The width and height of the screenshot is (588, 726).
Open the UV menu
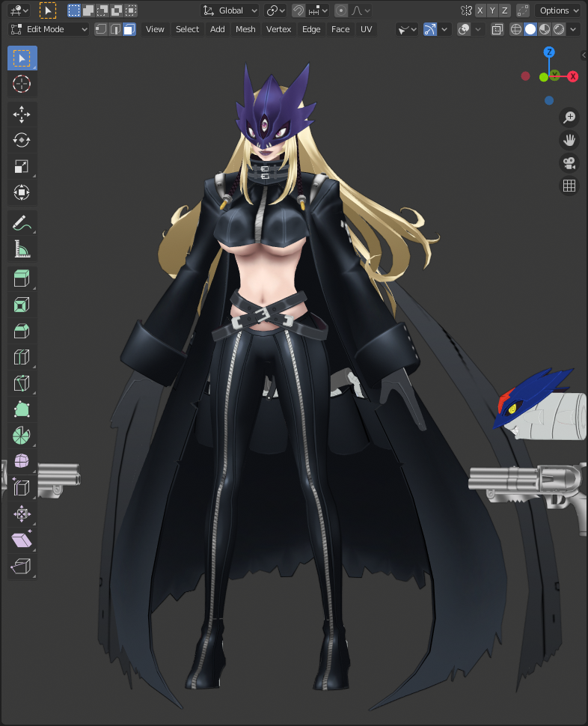pos(366,30)
